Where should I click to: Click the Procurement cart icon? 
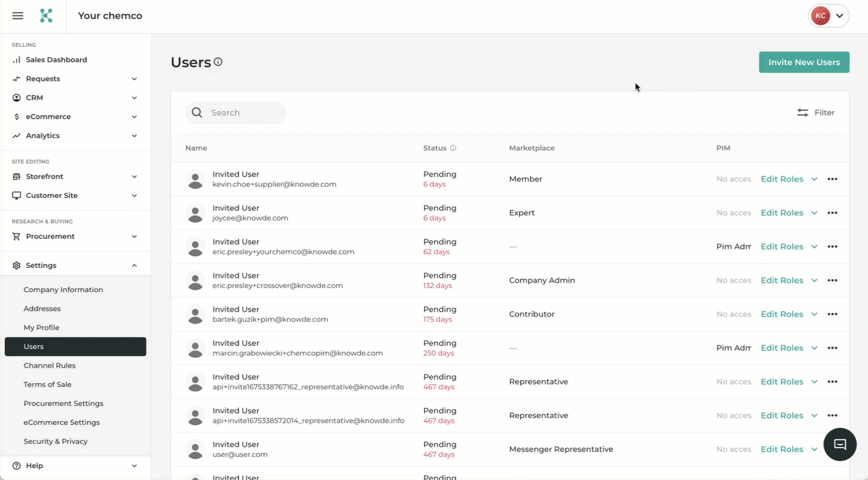[x=17, y=236]
